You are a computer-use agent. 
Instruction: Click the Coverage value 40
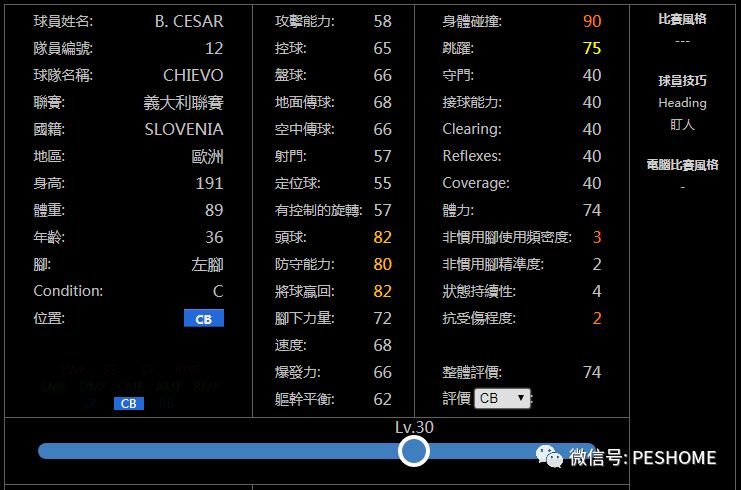[592, 183]
